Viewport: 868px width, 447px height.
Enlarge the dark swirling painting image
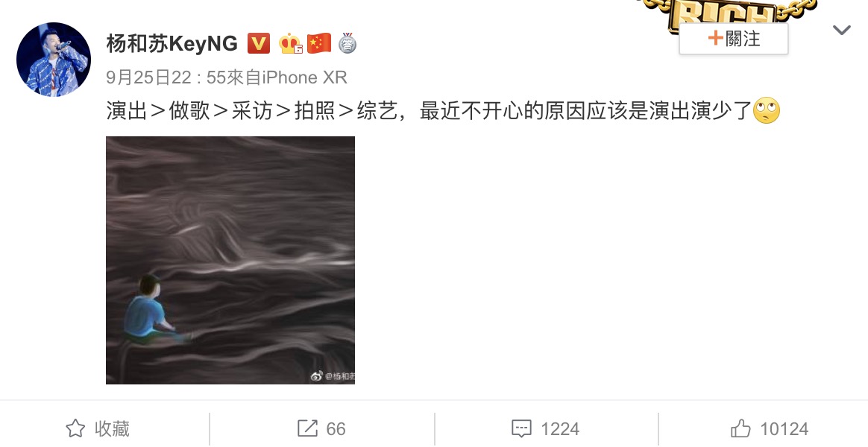[230, 260]
